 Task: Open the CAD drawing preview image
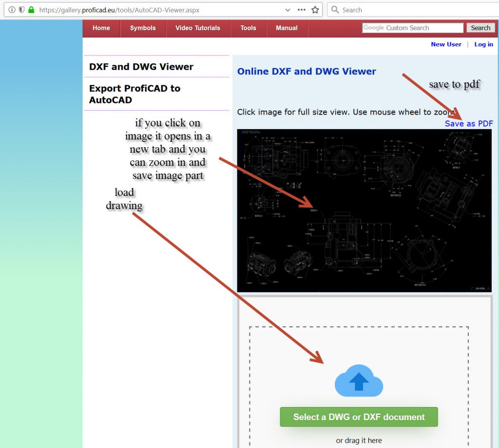[364, 210]
